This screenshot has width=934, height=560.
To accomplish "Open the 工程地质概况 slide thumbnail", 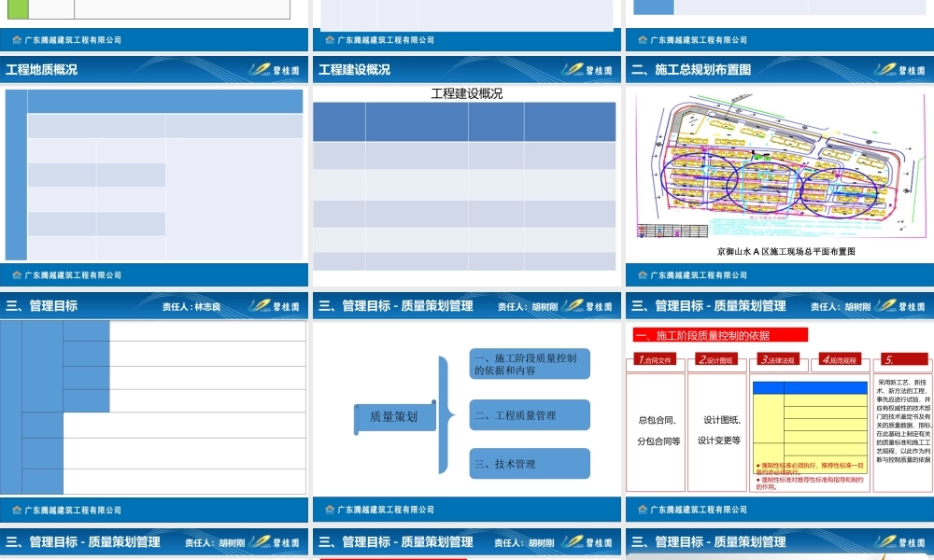I will click(x=154, y=172).
